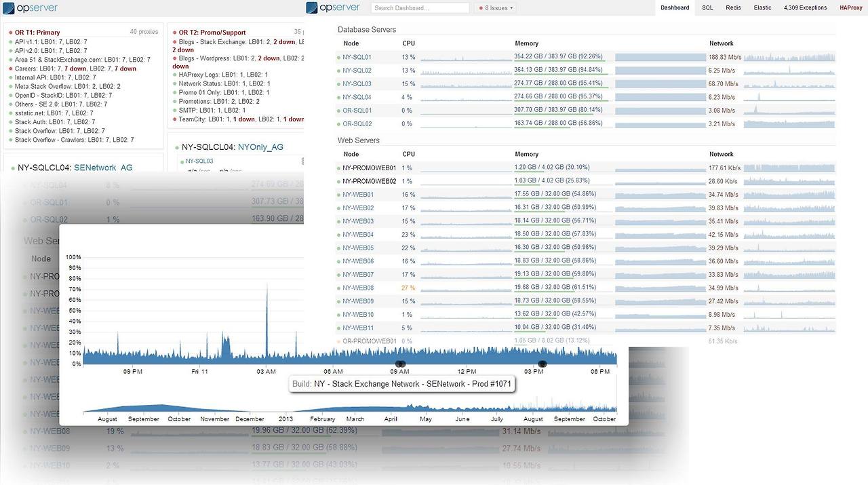Open the NY-WEB11 server link
The height and width of the screenshot is (485, 868).
coord(358,328)
